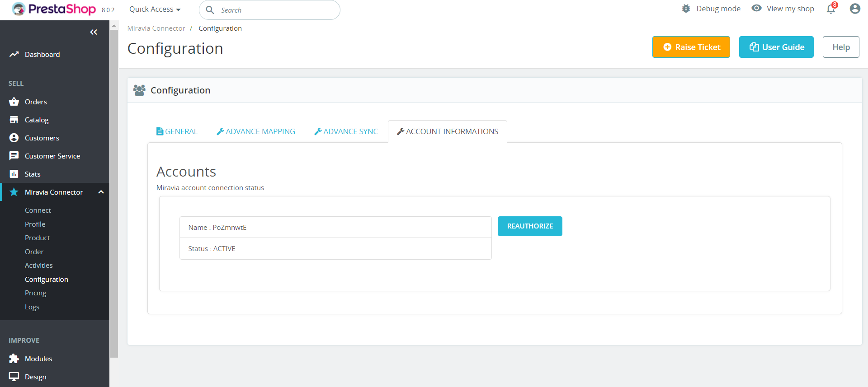Switch to the Advance Sync tab
Viewport: 868px width, 387px height.
coord(346,131)
